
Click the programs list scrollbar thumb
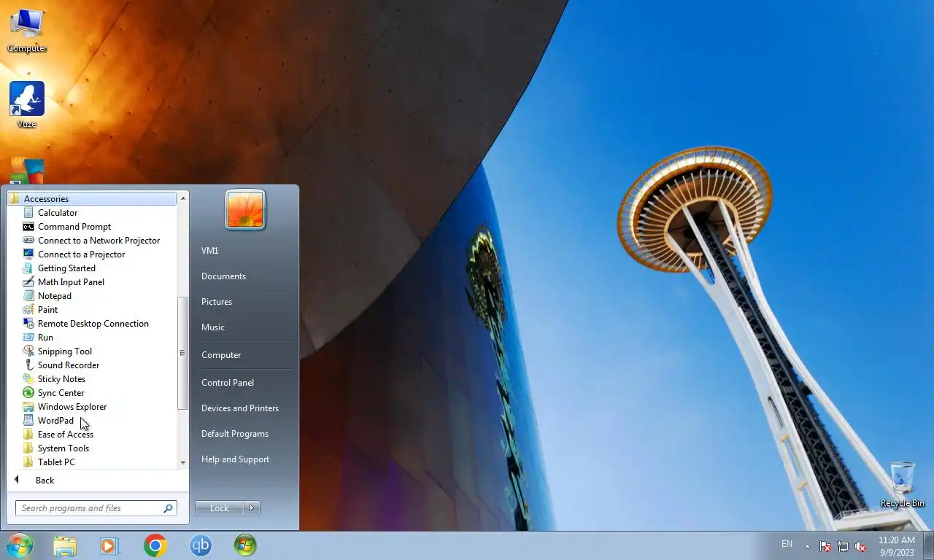[182, 353]
